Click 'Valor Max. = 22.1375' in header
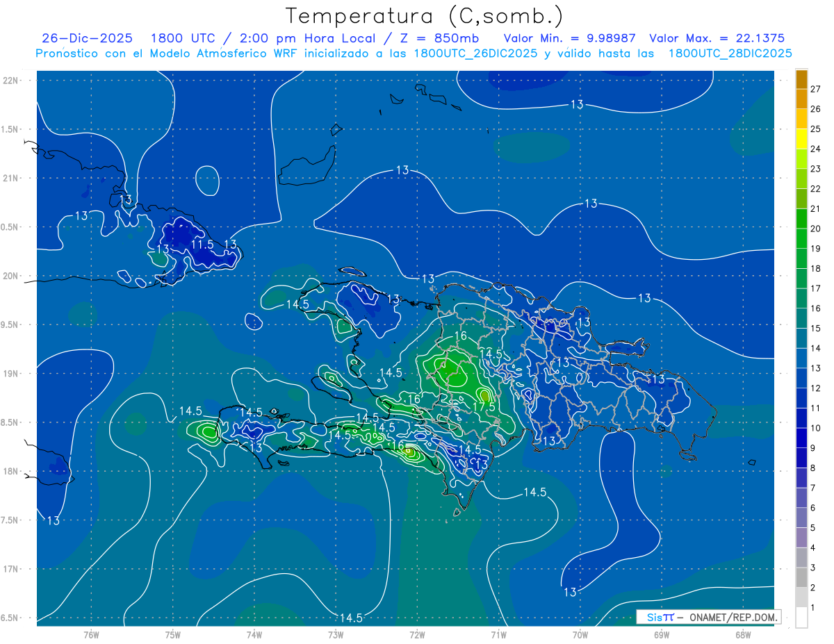 click(x=717, y=38)
